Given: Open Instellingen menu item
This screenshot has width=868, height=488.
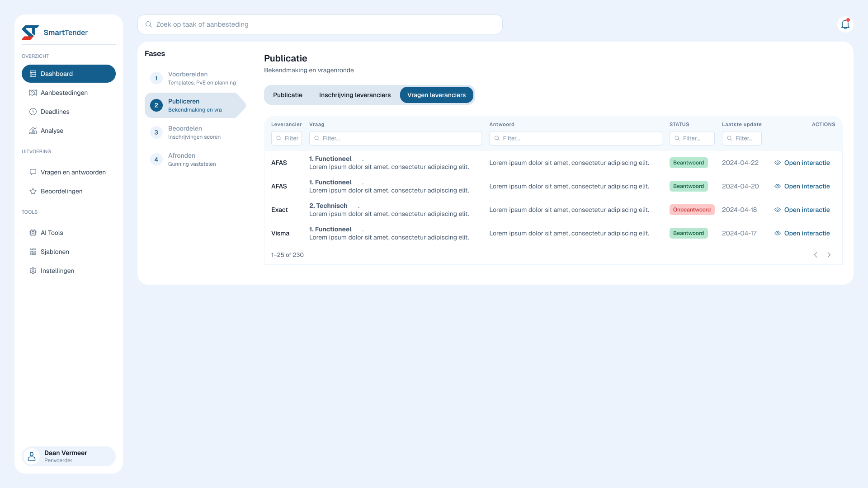Looking at the screenshot, I should (69, 271).
